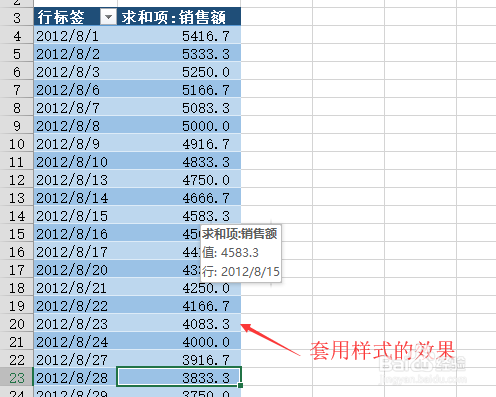Select date cell 2012/8/13
Viewport: 496px width, 397px height.
[x=75, y=180]
